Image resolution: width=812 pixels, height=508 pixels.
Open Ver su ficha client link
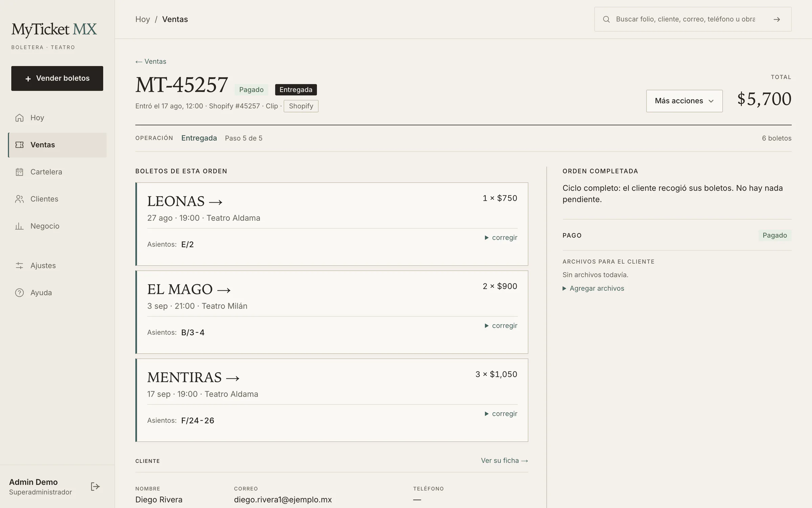504,461
